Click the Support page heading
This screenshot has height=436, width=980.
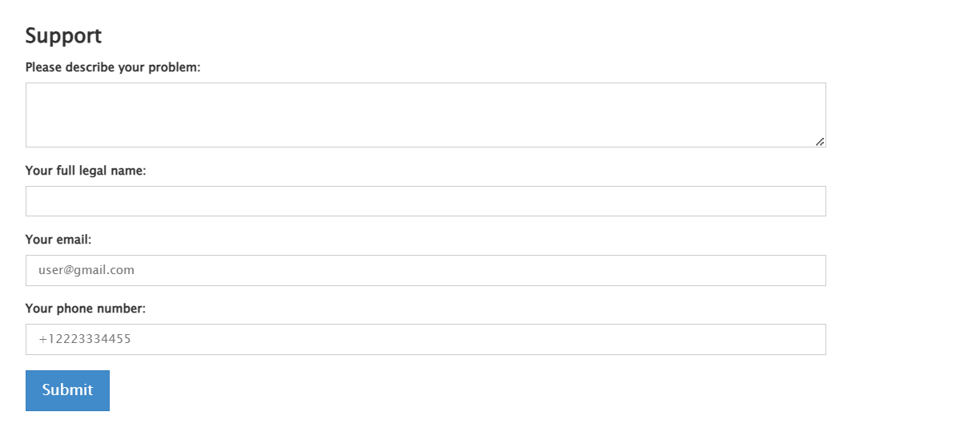(x=63, y=36)
